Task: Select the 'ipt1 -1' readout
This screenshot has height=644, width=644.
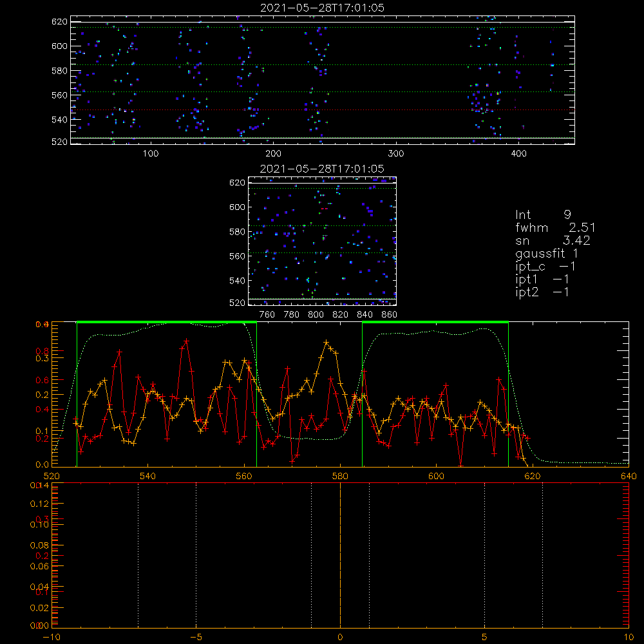Action: pos(542,279)
